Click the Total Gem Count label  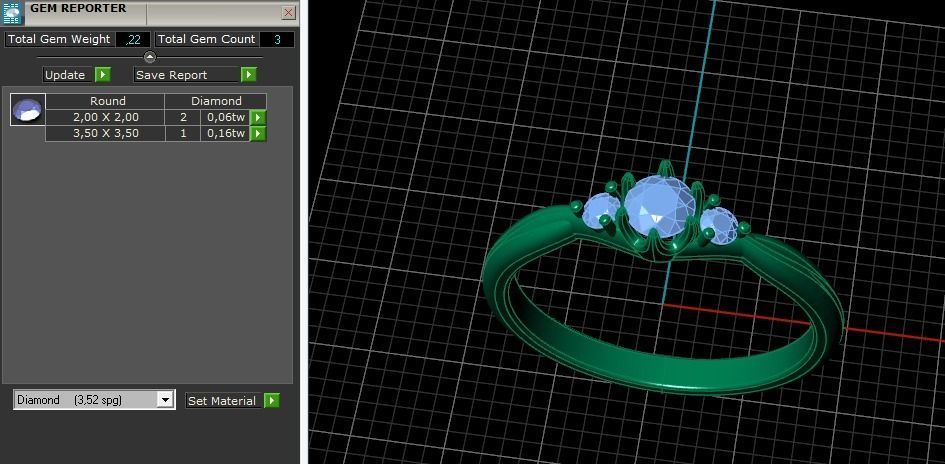point(206,39)
